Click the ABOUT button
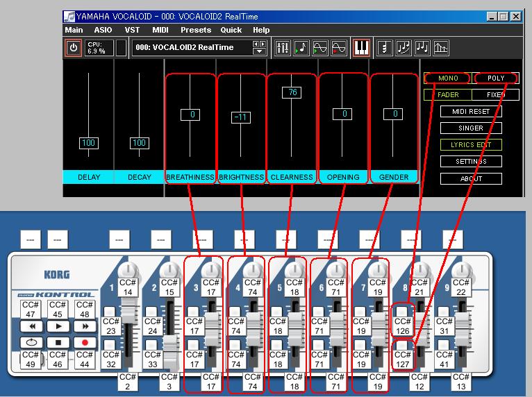Viewport: 532px width, 397px height. coord(471,178)
